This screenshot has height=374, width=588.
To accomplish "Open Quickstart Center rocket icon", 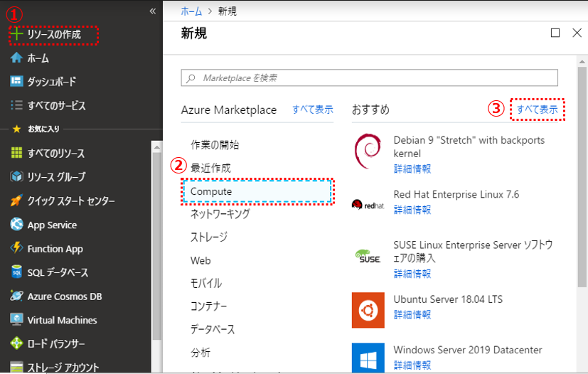I will pos(16,201).
